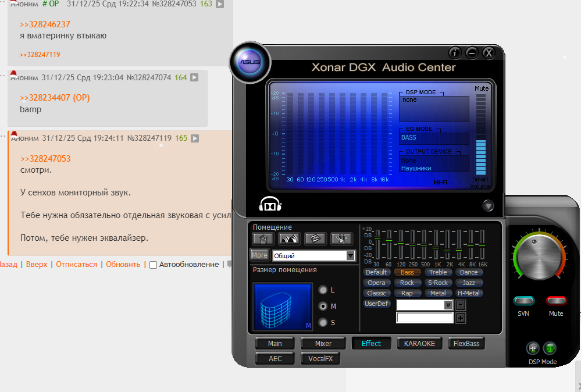
Task: Apply the Metal EQ preset
Action: (x=438, y=293)
